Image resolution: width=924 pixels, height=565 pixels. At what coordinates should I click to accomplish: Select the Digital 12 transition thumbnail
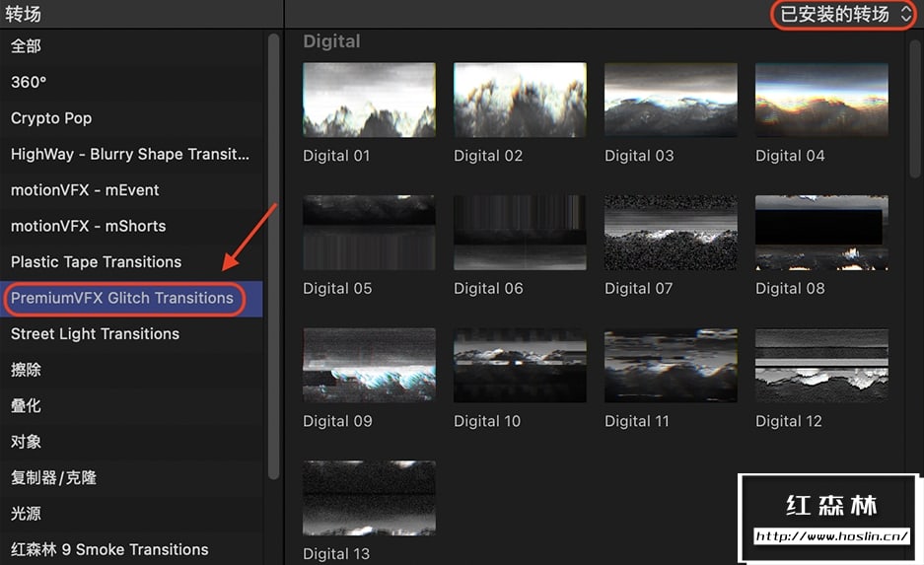821,365
